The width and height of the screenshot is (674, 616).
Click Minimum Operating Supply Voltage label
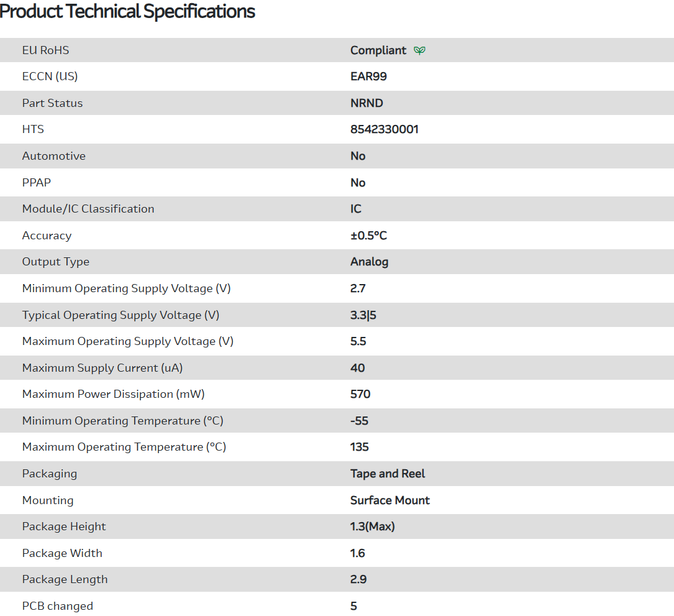(x=126, y=288)
